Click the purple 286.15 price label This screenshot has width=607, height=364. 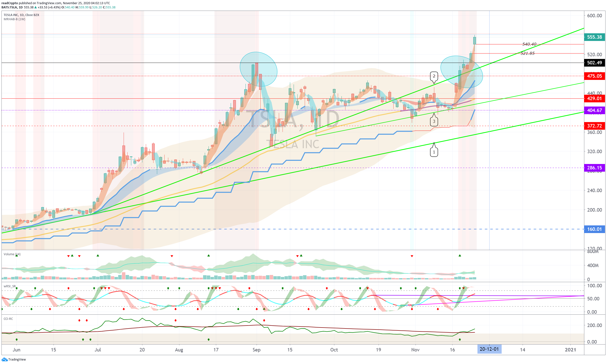pos(595,168)
